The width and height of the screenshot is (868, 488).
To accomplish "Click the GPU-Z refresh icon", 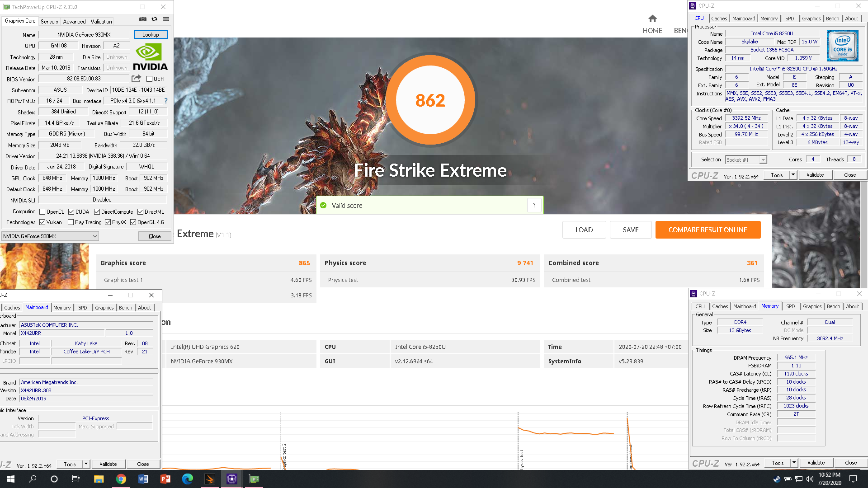I will point(155,19).
